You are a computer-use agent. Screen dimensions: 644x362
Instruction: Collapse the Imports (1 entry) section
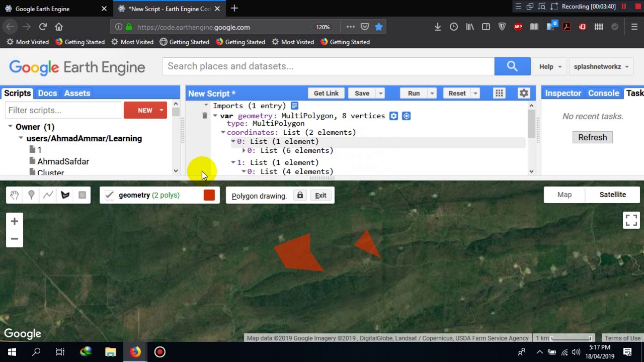(x=206, y=106)
